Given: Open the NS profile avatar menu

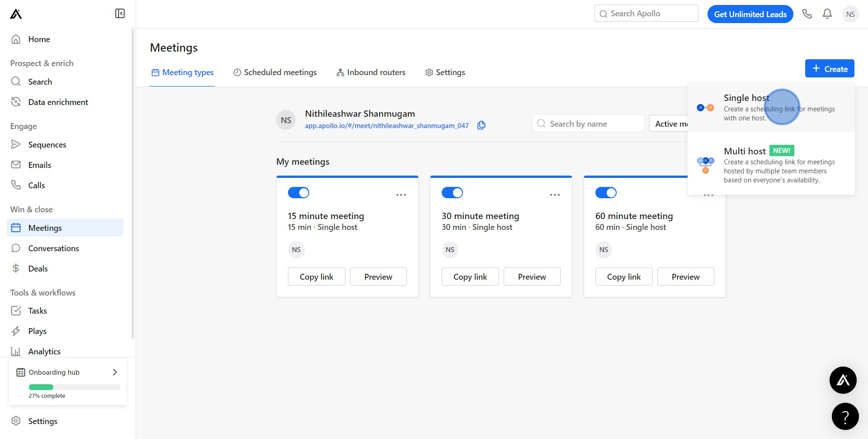Looking at the screenshot, I should pos(850,14).
